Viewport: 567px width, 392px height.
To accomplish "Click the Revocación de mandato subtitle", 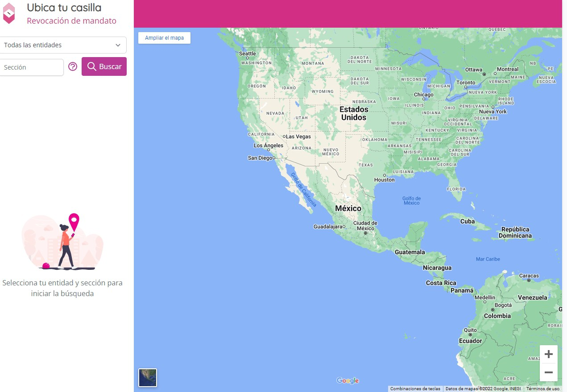I will coord(71,21).
